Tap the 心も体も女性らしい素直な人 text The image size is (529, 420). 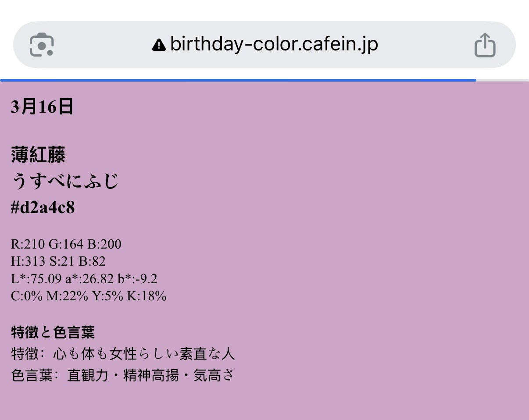[x=144, y=354]
